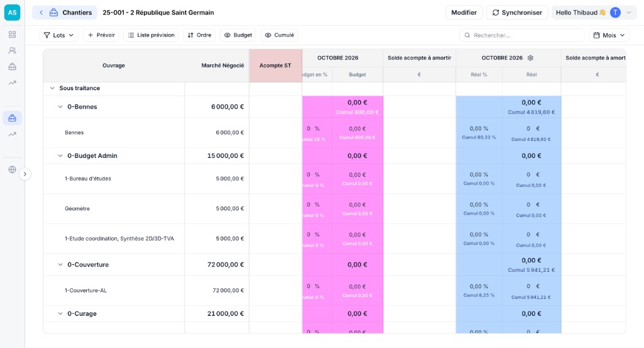
Task: Collapse the 0-Budget Admin lot
Action: 60,155
